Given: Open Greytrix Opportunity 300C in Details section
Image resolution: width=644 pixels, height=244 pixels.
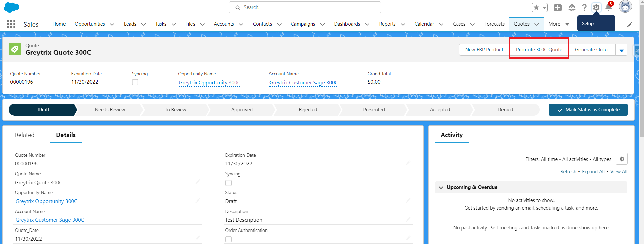Looking at the screenshot, I should click(x=46, y=201).
